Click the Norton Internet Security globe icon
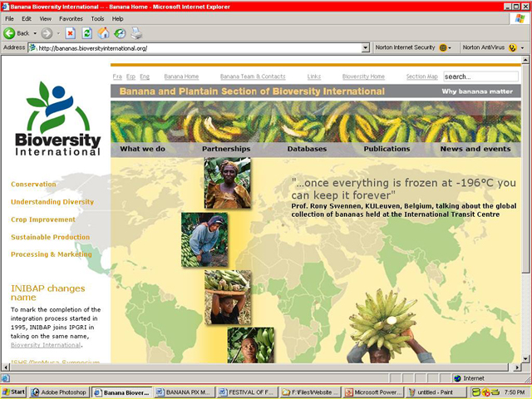 point(443,48)
